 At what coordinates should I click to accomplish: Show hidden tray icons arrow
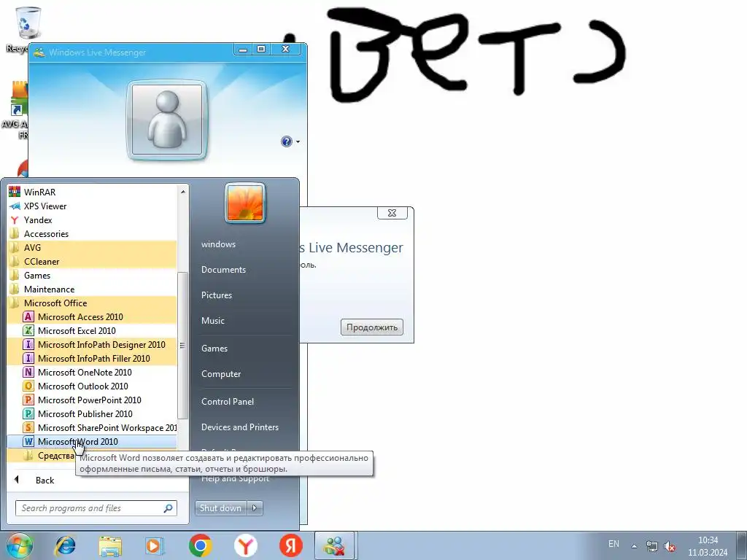[x=634, y=546]
